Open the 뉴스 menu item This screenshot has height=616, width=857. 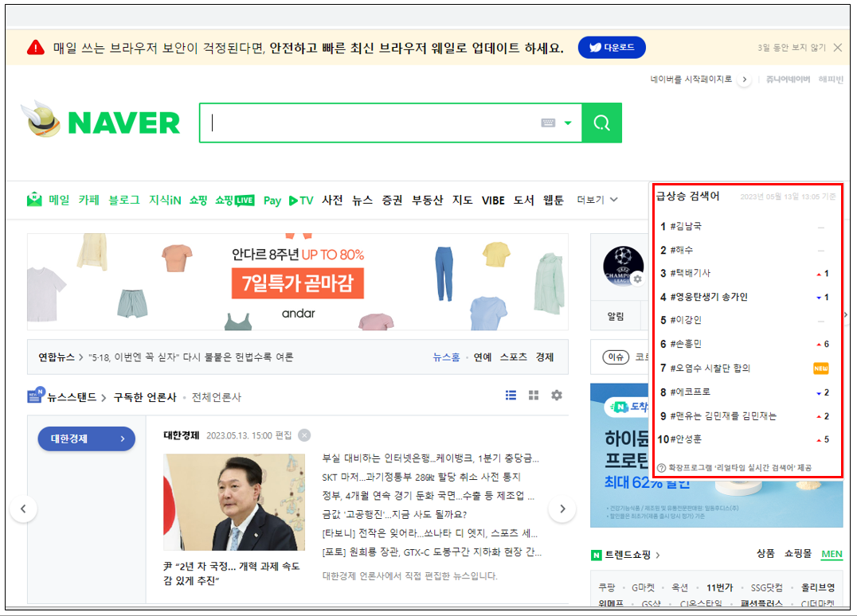tap(362, 200)
